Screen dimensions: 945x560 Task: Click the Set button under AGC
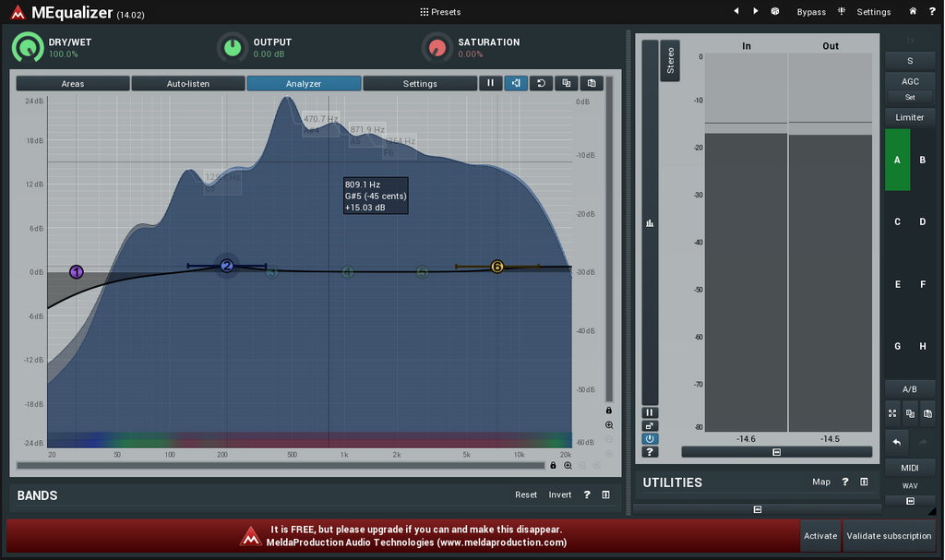coord(910,97)
